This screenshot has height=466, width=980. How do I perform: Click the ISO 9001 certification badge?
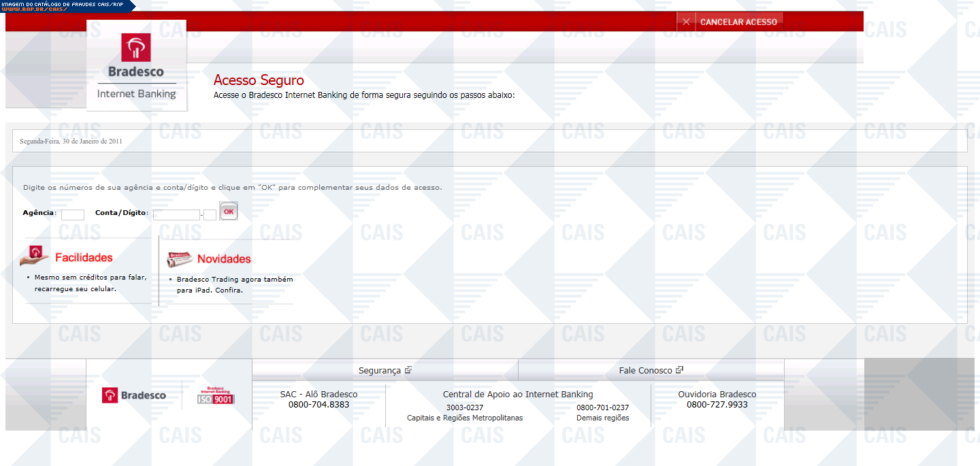click(x=216, y=395)
